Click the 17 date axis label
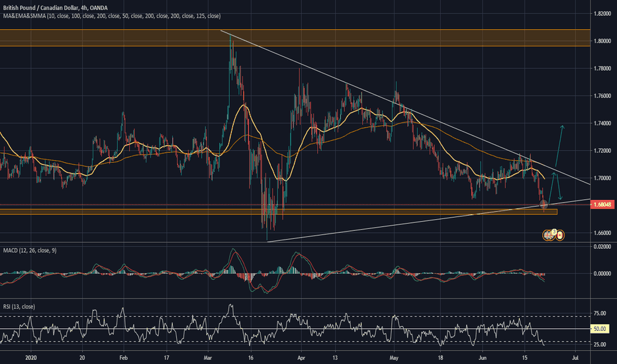This screenshot has width=617, height=364. click(x=166, y=357)
